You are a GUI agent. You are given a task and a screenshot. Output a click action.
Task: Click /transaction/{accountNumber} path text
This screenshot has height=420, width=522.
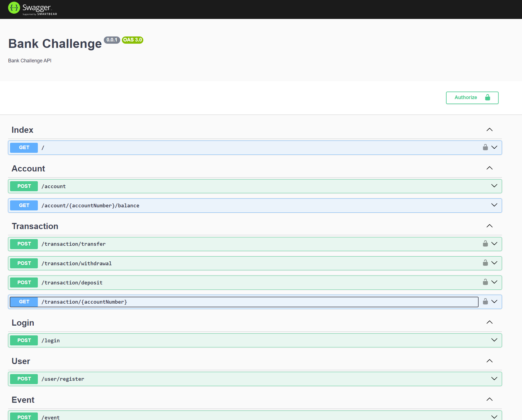[x=84, y=302]
